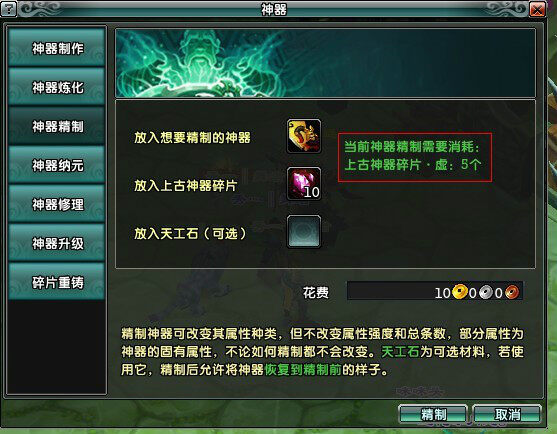Open help via the question mark icon
This screenshot has height=434, width=557.
pyautogui.click(x=9, y=9)
